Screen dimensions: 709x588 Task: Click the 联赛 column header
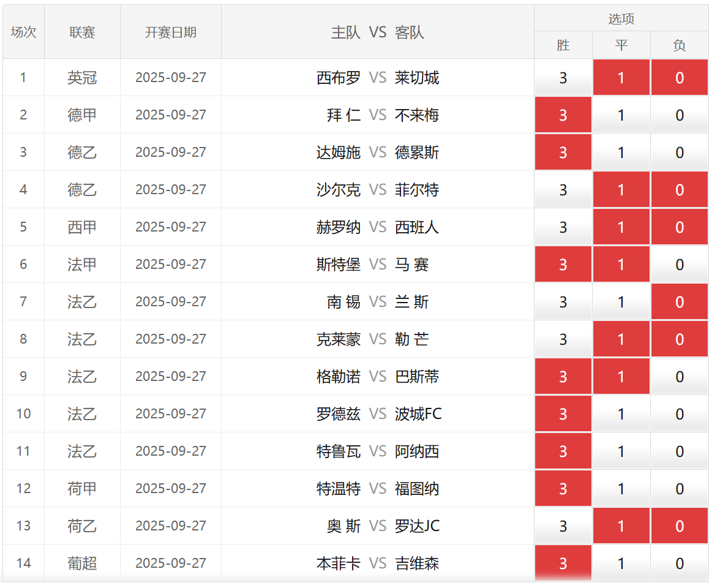tap(82, 32)
